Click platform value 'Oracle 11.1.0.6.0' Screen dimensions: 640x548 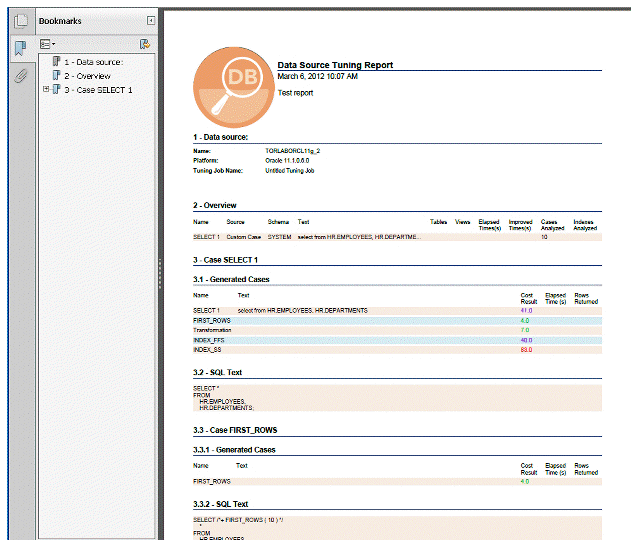(x=287, y=161)
